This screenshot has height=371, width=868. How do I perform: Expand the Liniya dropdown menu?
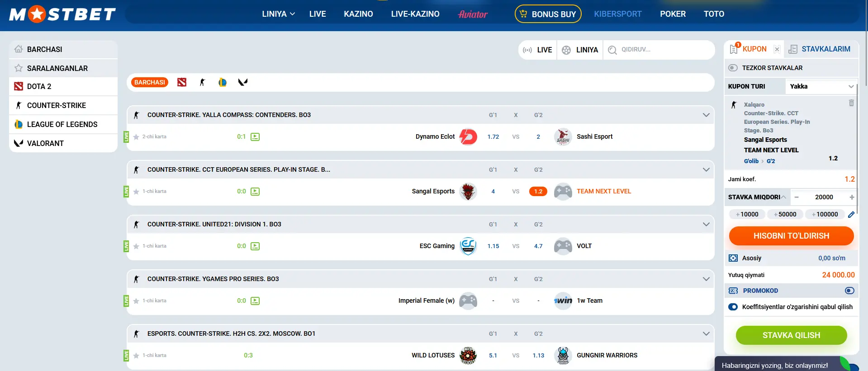pos(278,14)
